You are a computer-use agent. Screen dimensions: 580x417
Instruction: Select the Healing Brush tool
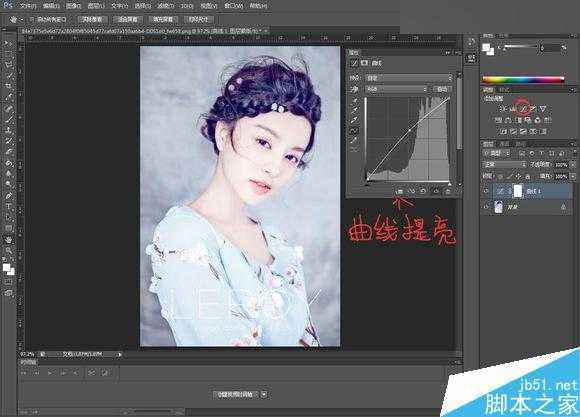tap(8, 108)
